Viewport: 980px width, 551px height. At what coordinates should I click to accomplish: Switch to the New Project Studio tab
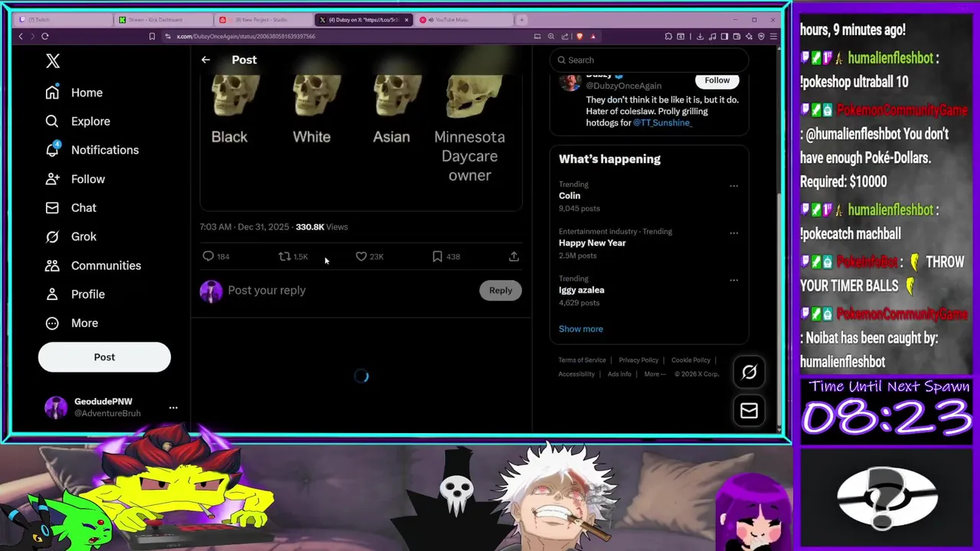[263, 20]
